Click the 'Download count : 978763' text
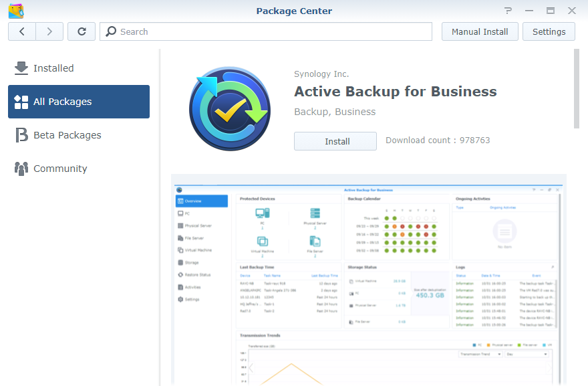The width and height of the screenshot is (588, 386). (x=438, y=140)
